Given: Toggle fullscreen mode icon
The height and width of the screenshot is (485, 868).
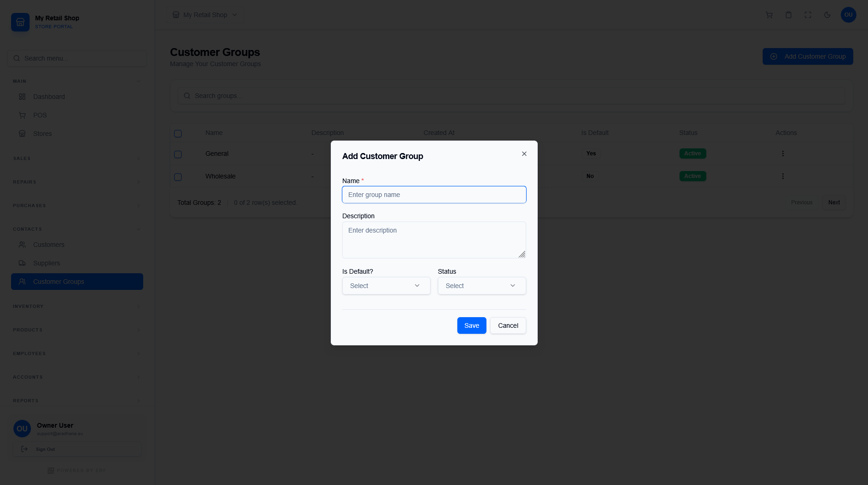Looking at the screenshot, I should pos(808,15).
